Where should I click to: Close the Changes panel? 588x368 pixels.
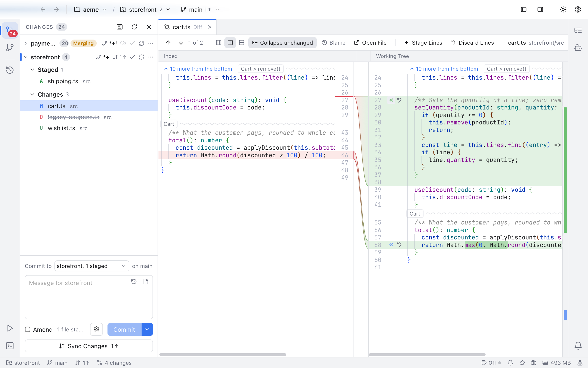(x=149, y=27)
